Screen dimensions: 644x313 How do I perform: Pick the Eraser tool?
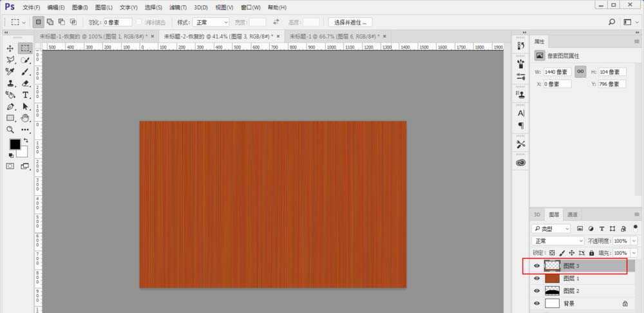26,83
